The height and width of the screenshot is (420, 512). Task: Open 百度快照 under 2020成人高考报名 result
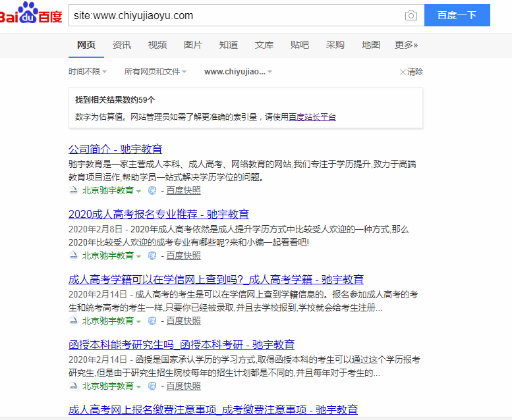(x=183, y=256)
